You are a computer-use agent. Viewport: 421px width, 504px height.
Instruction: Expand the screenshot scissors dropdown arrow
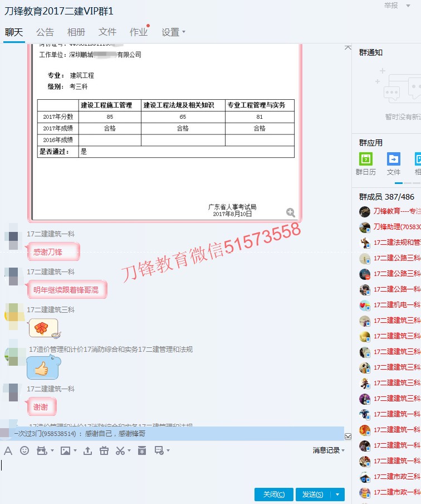129,450
